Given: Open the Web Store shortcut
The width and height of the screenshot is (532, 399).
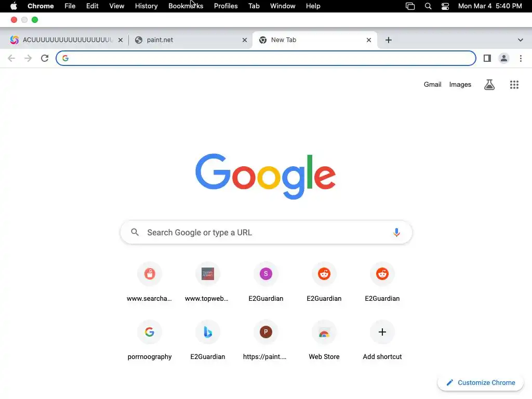Looking at the screenshot, I should point(324,341).
